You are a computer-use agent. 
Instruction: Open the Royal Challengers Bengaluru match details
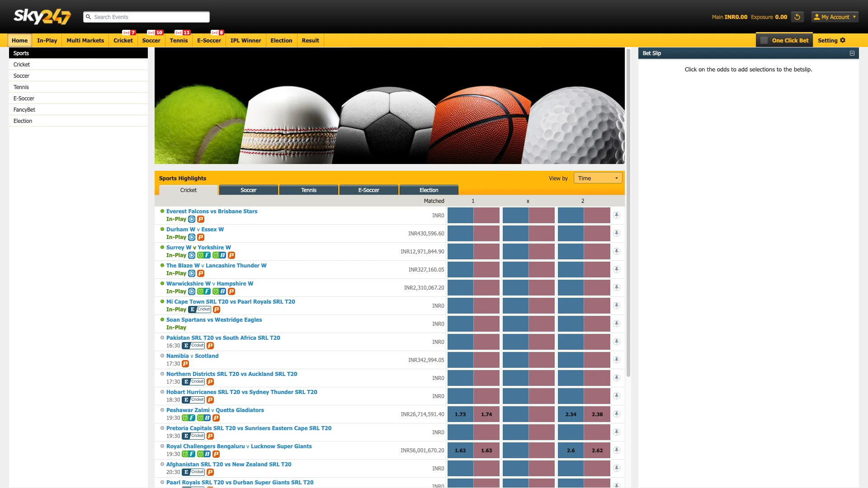pyautogui.click(x=238, y=446)
